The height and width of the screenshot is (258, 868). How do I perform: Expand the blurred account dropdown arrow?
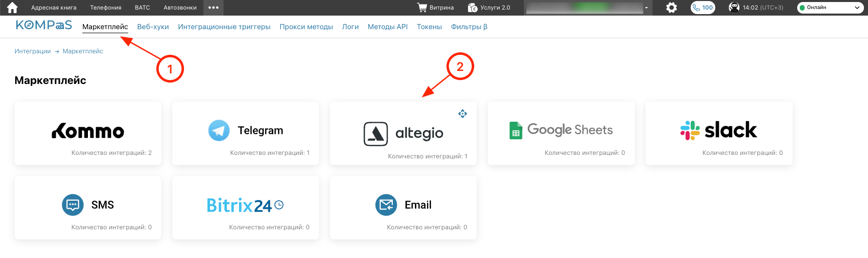[x=646, y=8]
